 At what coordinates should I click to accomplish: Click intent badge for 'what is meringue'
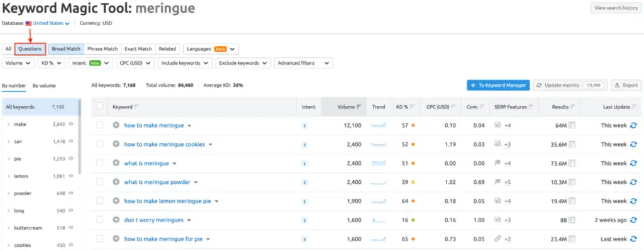304,164
